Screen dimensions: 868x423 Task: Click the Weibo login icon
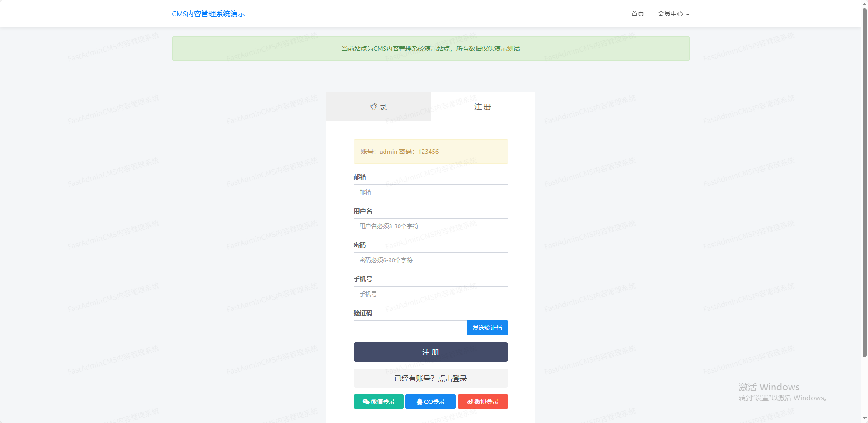coord(470,402)
